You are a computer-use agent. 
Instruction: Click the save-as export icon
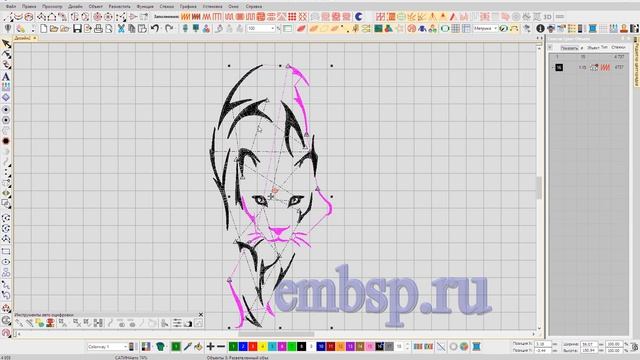pyautogui.click(x=88, y=29)
